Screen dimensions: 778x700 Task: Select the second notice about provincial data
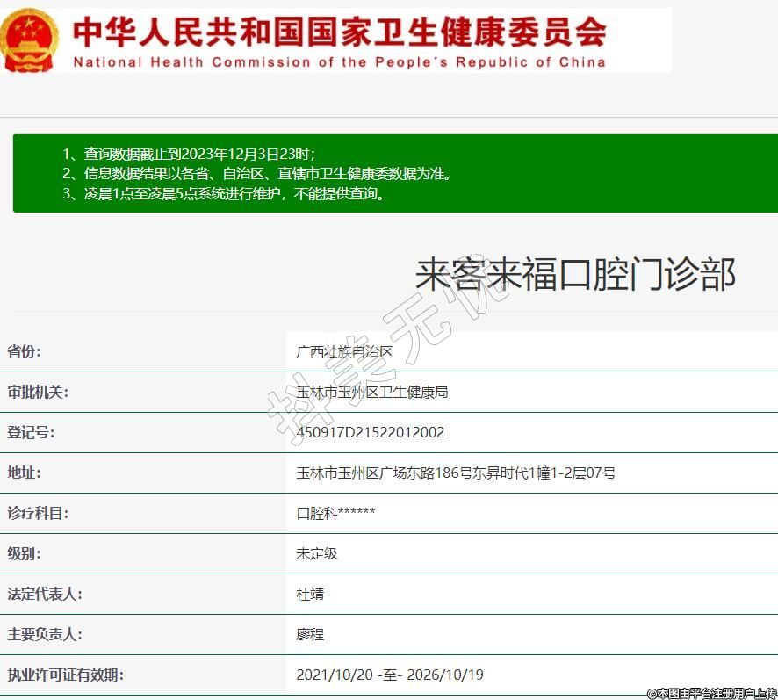[x=257, y=174]
